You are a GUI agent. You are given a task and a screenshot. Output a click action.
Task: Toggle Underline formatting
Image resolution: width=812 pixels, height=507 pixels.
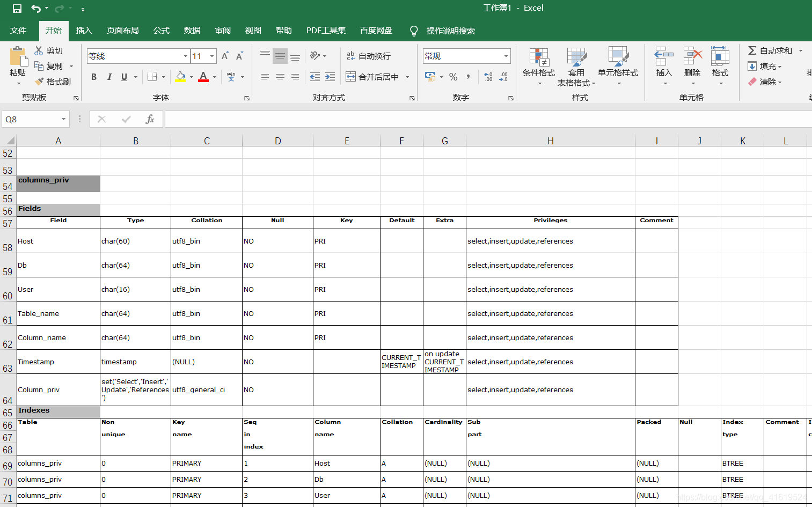tap(124, 77)
